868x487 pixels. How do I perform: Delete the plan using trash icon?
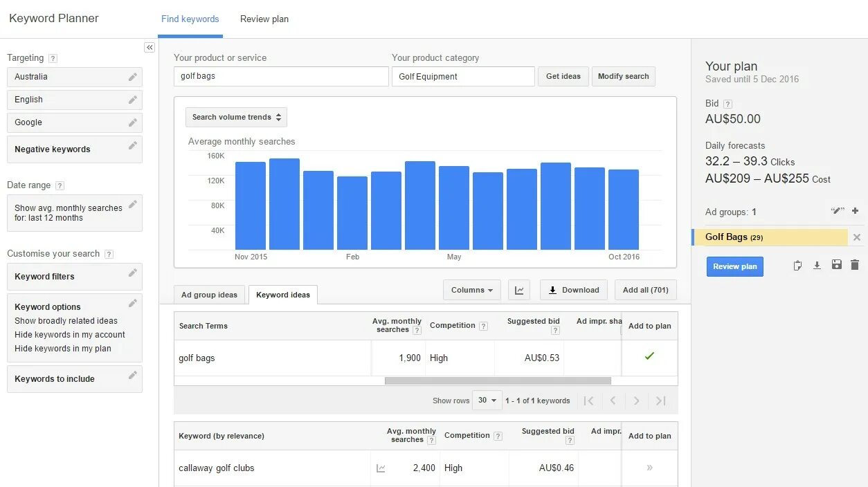[x=855, y=265]
